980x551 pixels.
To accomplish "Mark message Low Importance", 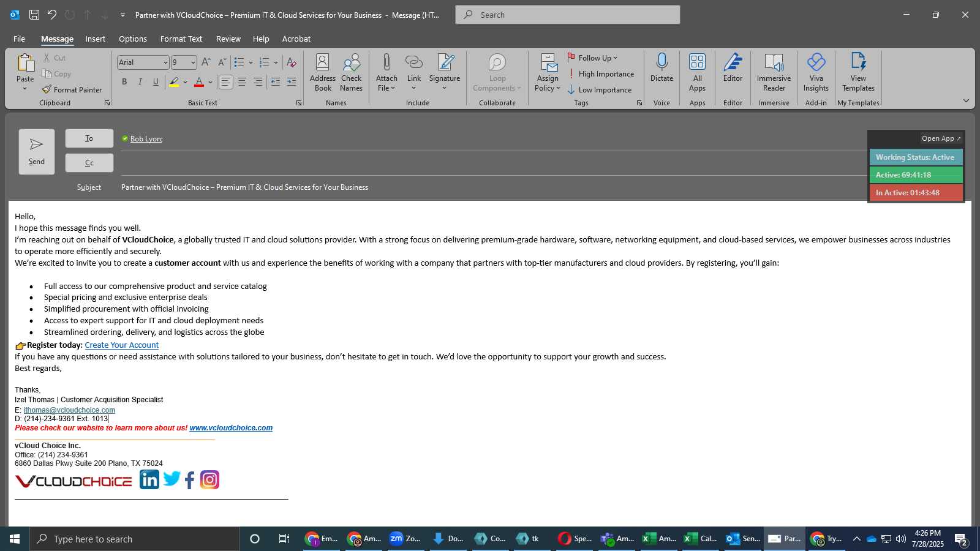I will tap(600, 90).
